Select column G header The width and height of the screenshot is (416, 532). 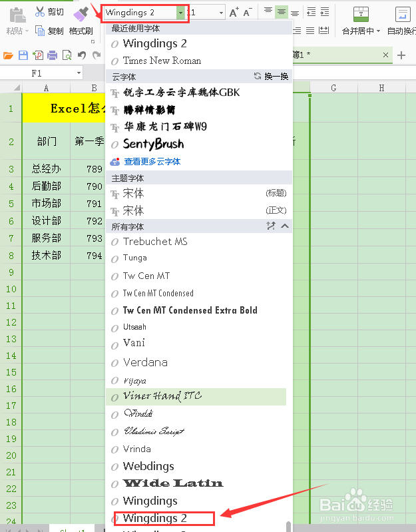pyautogui.click(x=333, y=88)
